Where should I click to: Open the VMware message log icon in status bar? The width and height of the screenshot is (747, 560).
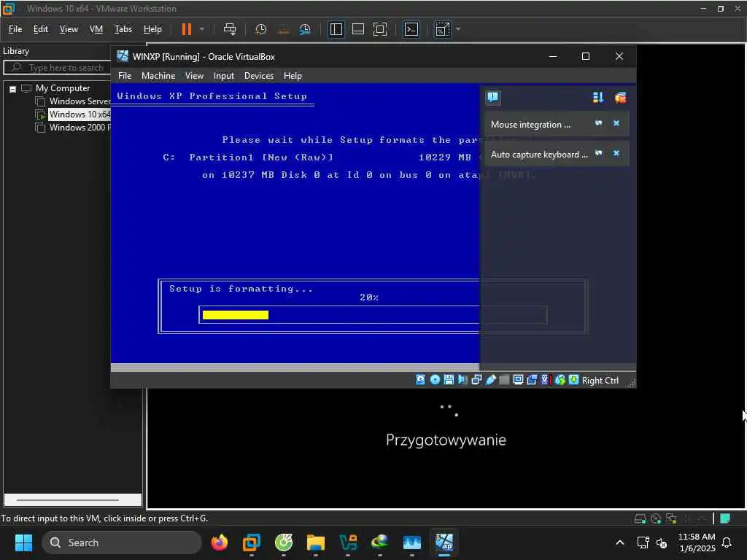pos(725,518)
